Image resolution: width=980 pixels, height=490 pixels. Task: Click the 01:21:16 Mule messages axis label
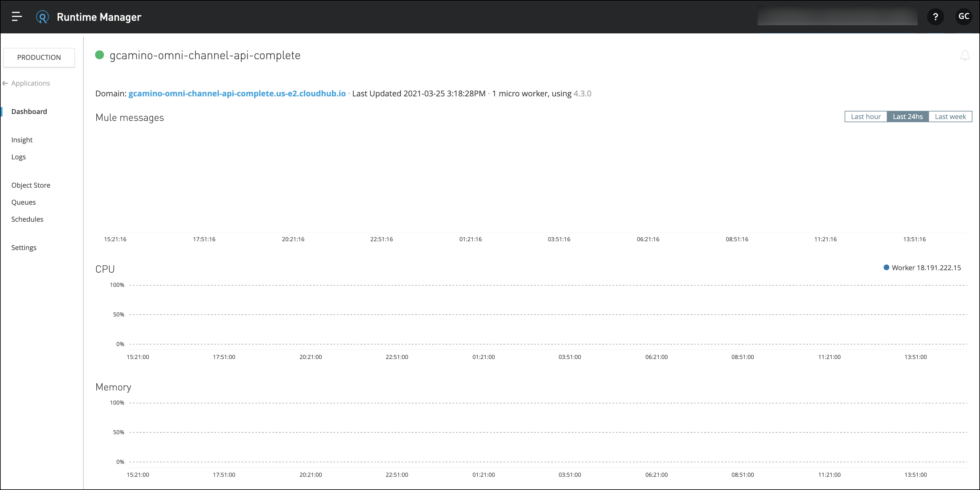pyautogui.click(x=470, y=239)
